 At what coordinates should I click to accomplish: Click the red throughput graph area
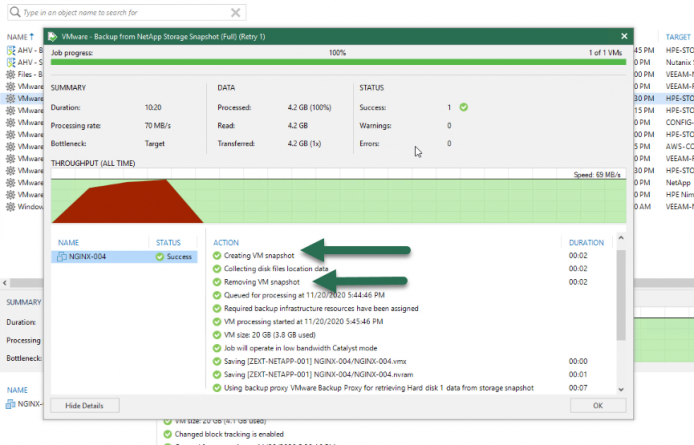click(128, 204)
